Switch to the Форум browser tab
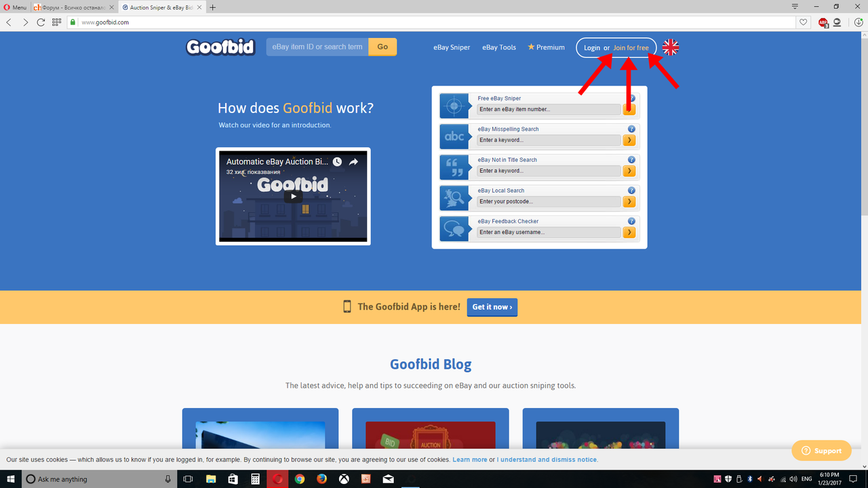The width and height of the screenshot is (868, 488). point(73,7)
